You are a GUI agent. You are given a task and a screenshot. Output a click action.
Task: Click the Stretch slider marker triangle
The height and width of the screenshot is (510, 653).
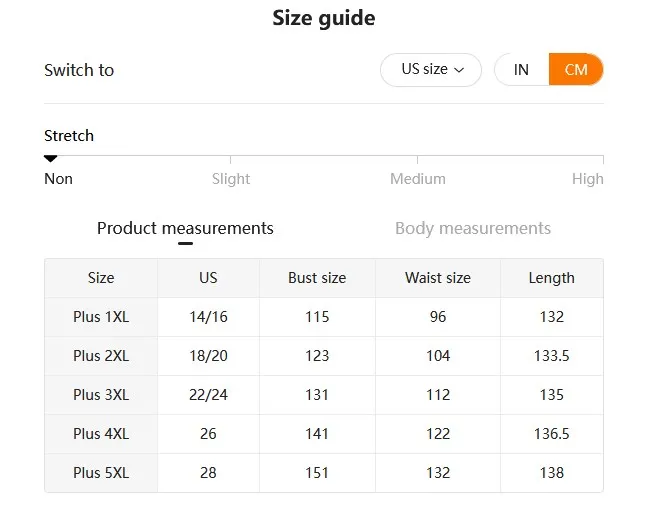[x=50, y=158]
